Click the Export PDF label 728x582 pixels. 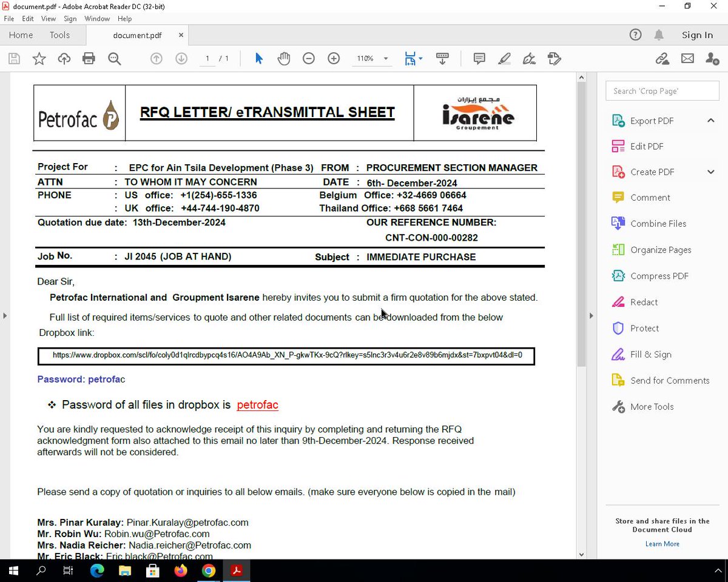point(652,121)
